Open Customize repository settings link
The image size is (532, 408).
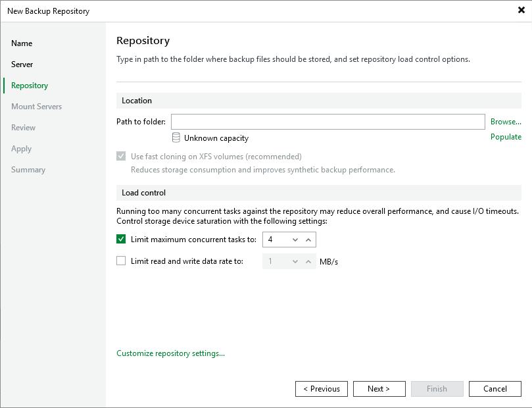(x=170, y=353)
